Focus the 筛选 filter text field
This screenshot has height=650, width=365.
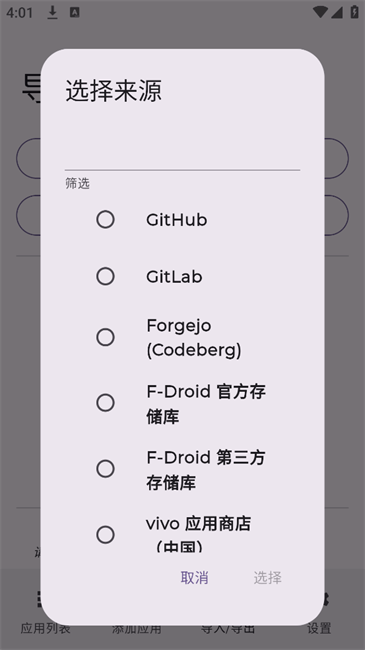[x=182, y=154]
